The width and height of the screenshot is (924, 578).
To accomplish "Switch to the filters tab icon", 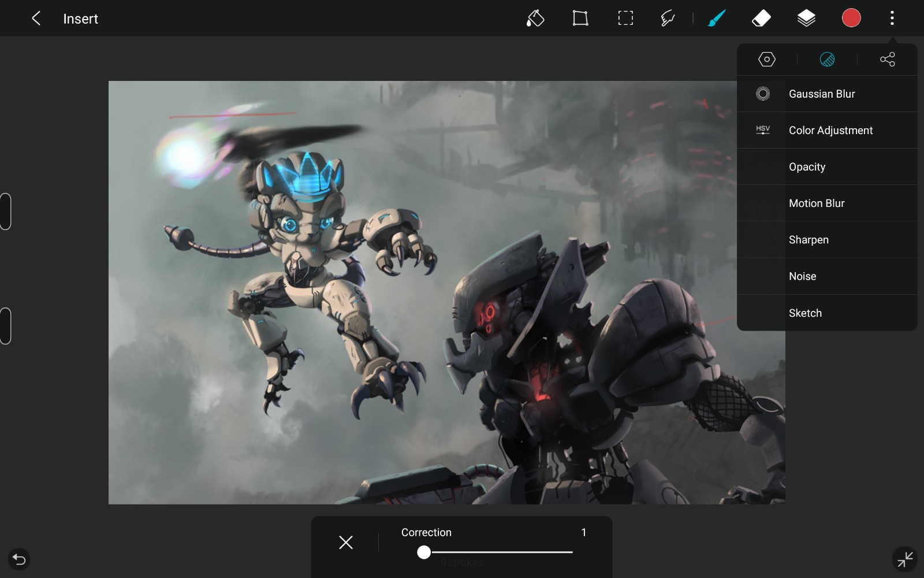I will [827, 60].
